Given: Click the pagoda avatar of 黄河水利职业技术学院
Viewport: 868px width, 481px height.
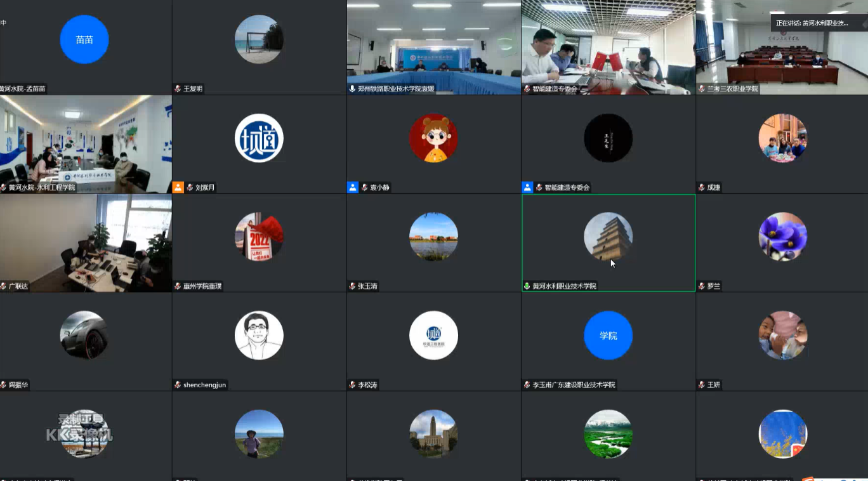Looking at the screenshot, I should point(608,237).
